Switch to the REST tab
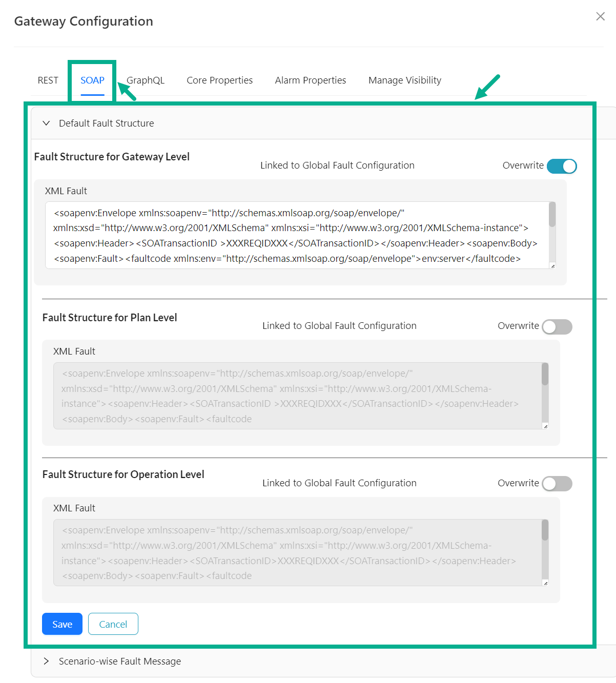 click(x=48, y=80)
